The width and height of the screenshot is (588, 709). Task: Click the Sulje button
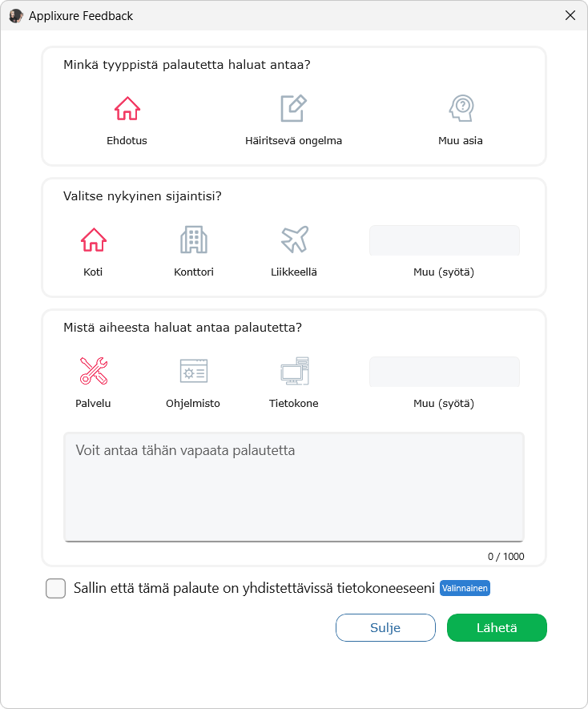pos(385,627)
